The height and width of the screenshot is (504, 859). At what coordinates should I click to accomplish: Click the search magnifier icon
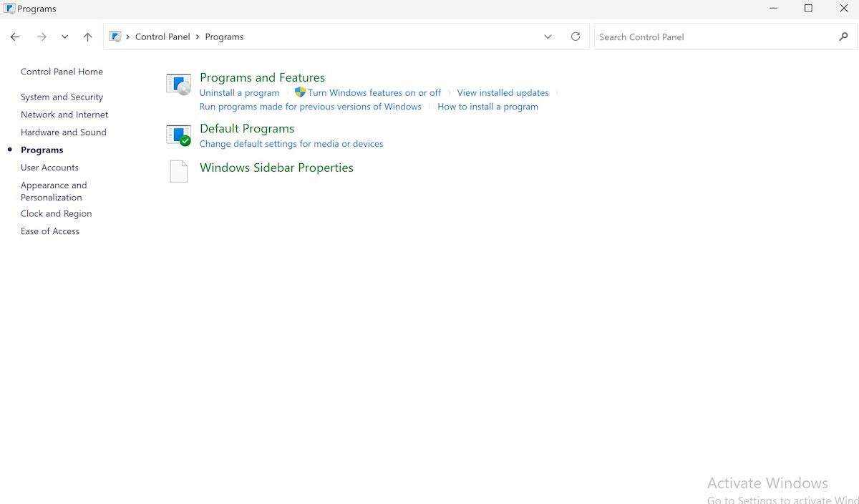tap(845, 37)
